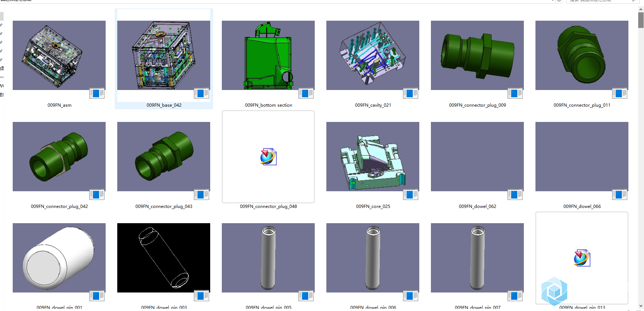This screenshot has width=644, height=311.
Task: Select the 009FN_base_042 mold base thumbnail
Action: pyautogui.click(x=164, y=55)
